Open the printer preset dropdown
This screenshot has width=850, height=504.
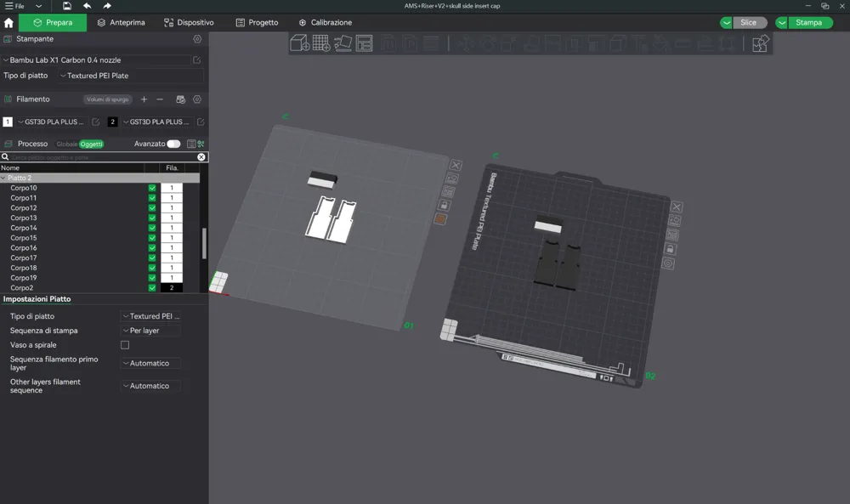point(97,60)
